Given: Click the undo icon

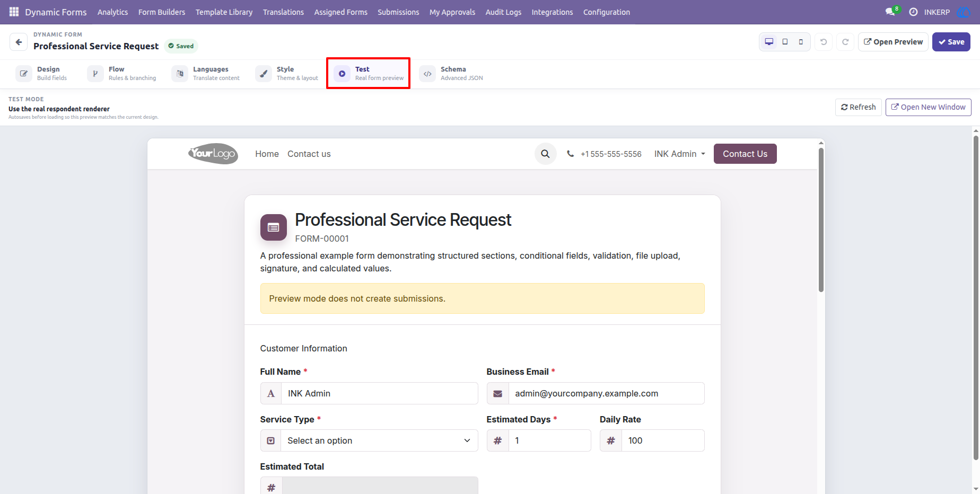Looking at the screenshot, I should click(824, 42).
